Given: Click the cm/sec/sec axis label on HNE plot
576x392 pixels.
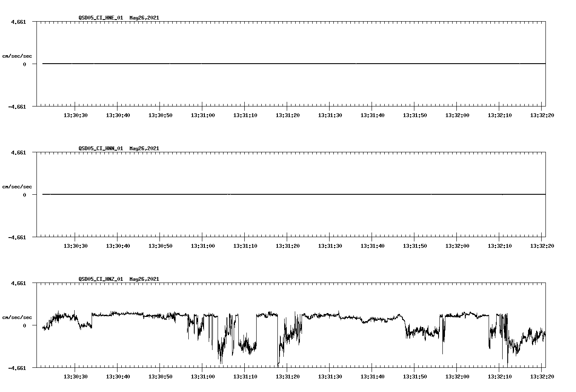Looking at the screenshot, I should point(17,55).
